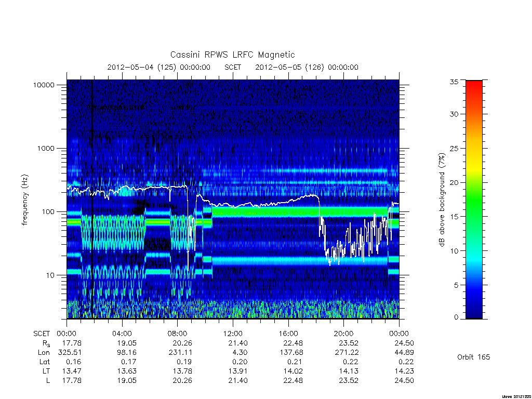Image resolution: width=532 pixels, height=399 pixels.
Task: Click the '20:00' SCET time axis label
Action: (343, 334)
